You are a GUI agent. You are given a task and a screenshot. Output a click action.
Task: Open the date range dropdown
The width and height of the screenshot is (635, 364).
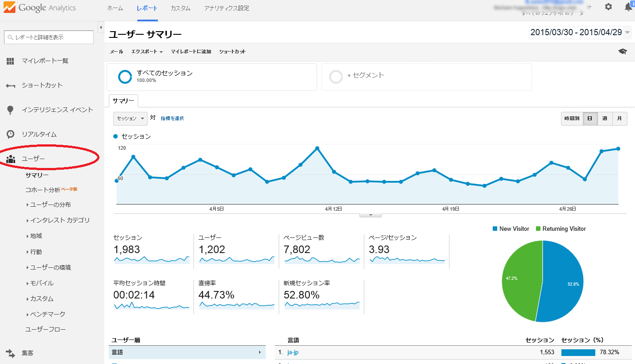(x=580, y=33)
